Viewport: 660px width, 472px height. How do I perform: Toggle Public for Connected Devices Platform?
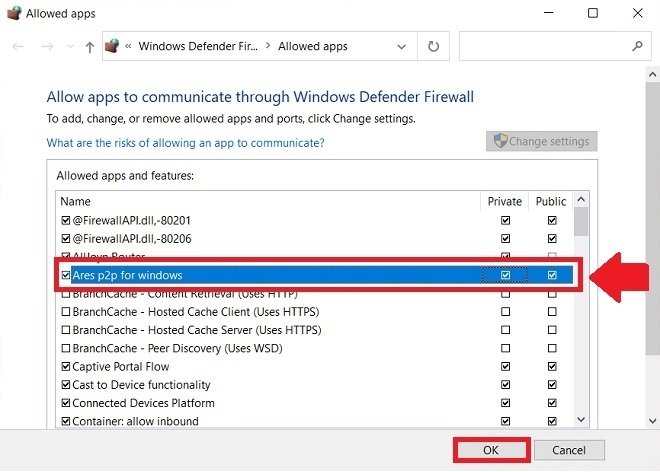pos(552,403)
